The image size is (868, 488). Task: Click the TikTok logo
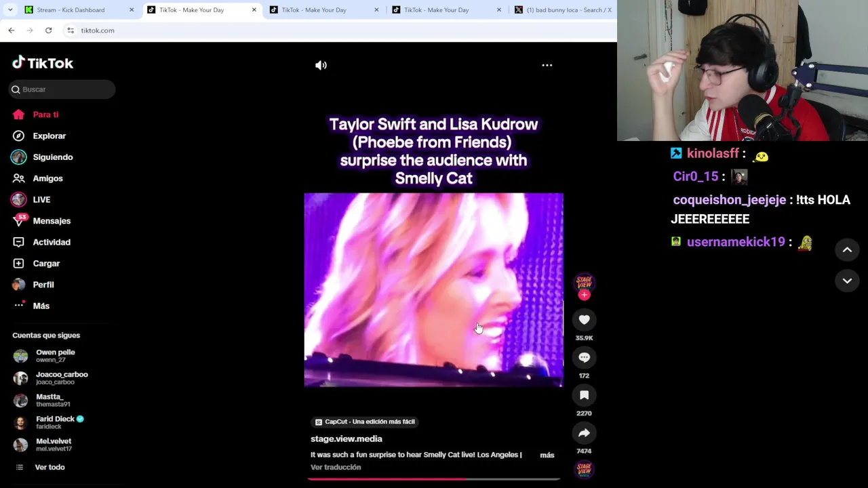click(43, 63)
